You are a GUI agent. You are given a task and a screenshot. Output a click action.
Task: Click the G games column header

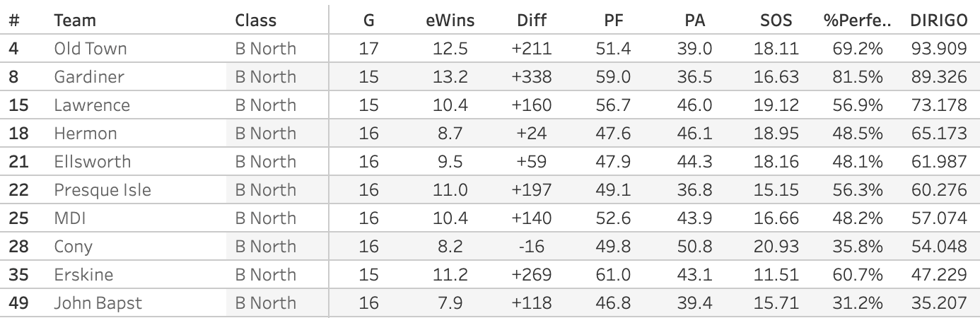coord(368,20)
